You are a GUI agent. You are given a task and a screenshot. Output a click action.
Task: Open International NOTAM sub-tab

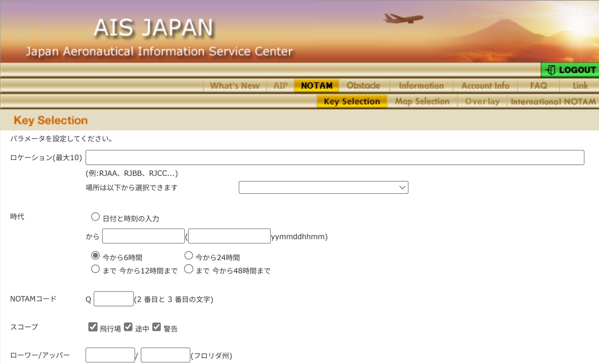pyautogui.click(x=553, y=101)
